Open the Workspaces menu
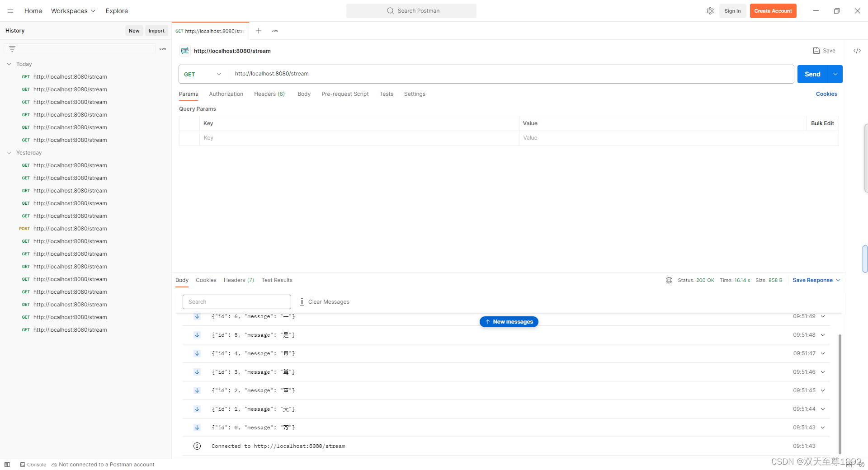Image resolution: width=868 pixels, height=470 pixels. [x=73, y=10]
